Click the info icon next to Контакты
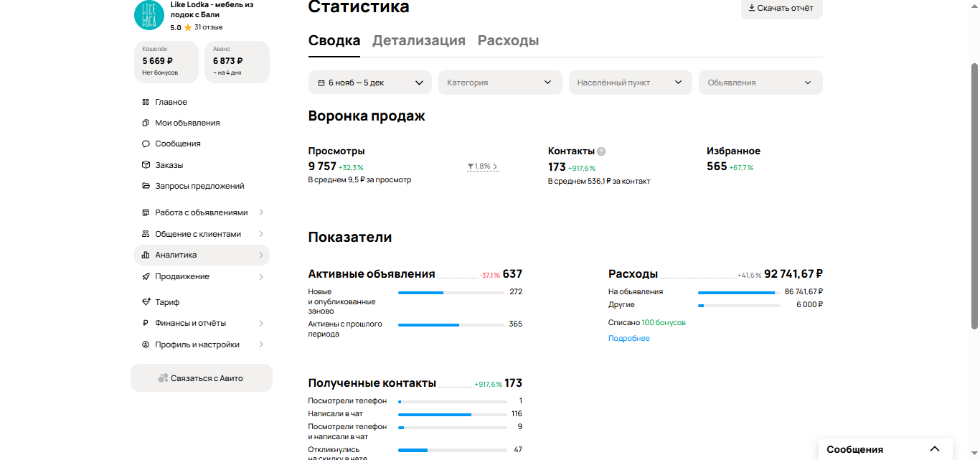Image resolution: width=980 pixels, height=460 pixels. coord(601,151)
